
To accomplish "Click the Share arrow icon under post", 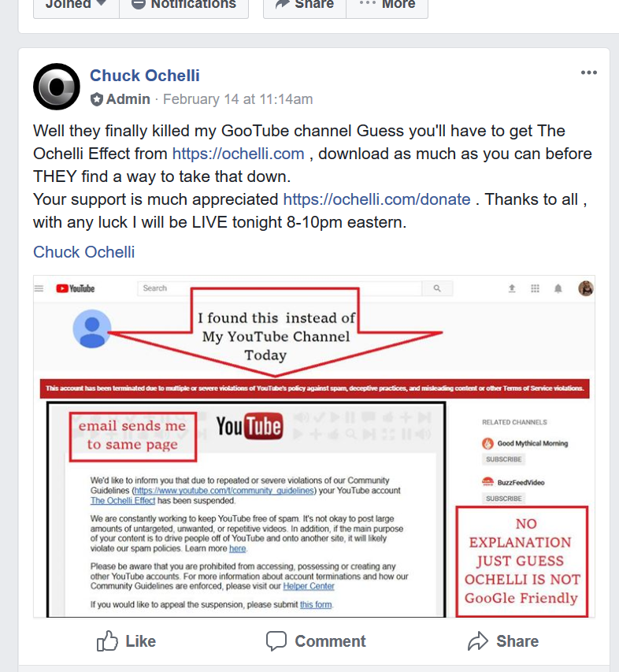I will coord(478,641).
